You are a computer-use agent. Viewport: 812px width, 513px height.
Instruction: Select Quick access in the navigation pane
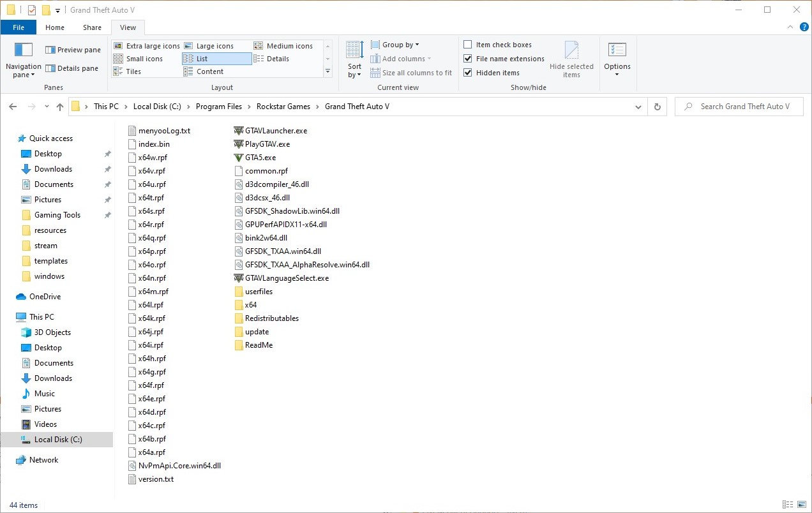[x=51, y=138]
